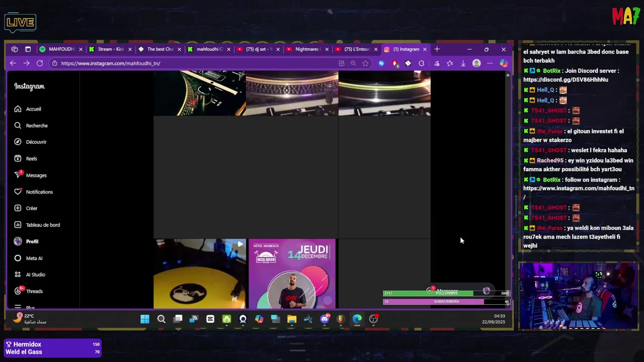The height and width of the screenshot is (362, 644).
Task: Open Messages with unread badge
Action: [30, 175]
